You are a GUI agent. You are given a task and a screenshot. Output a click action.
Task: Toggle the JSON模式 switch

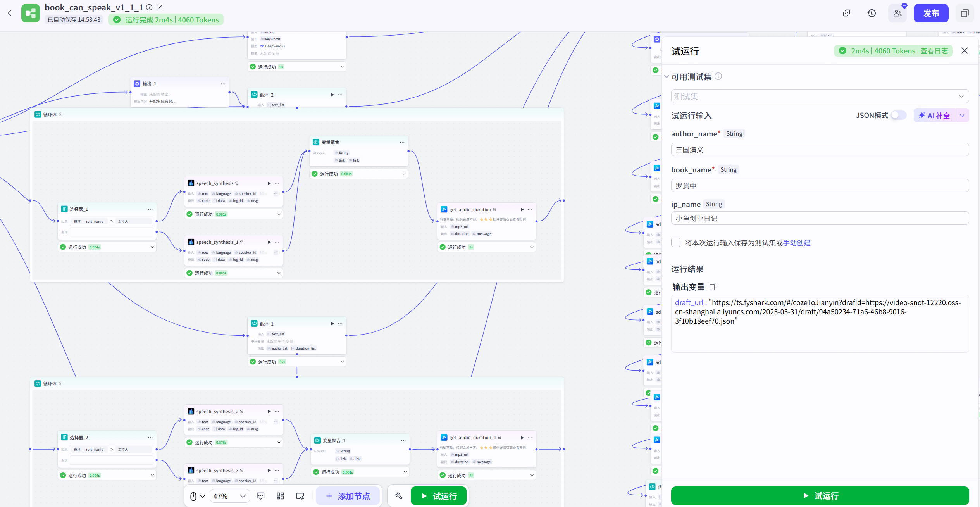[898, 115]
